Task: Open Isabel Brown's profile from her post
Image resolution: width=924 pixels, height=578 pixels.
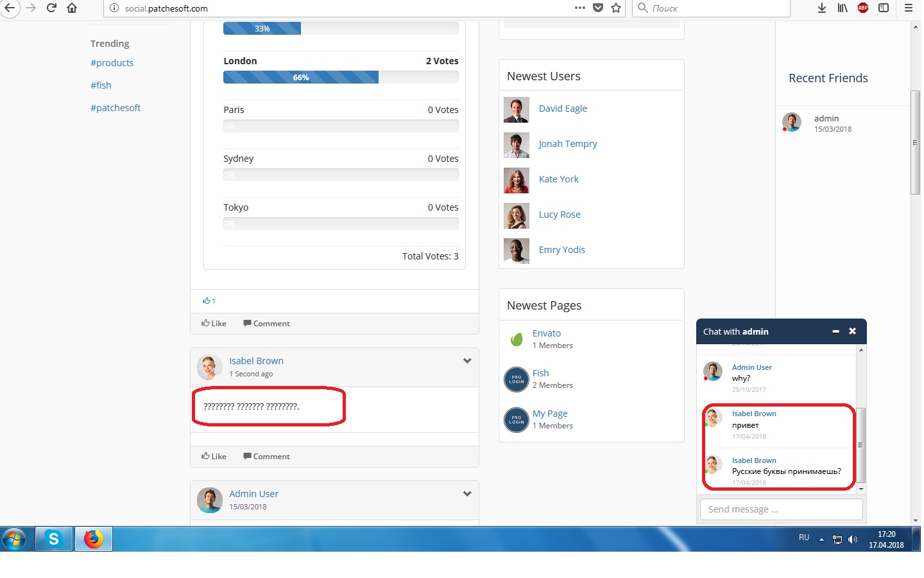Action: [x=256, y=361]
